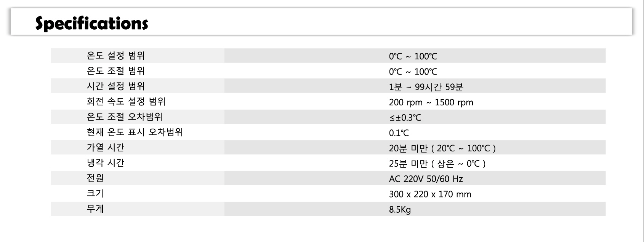
Task: Select the 온도 조절 오차범위 label
Action: pos(125,117)
